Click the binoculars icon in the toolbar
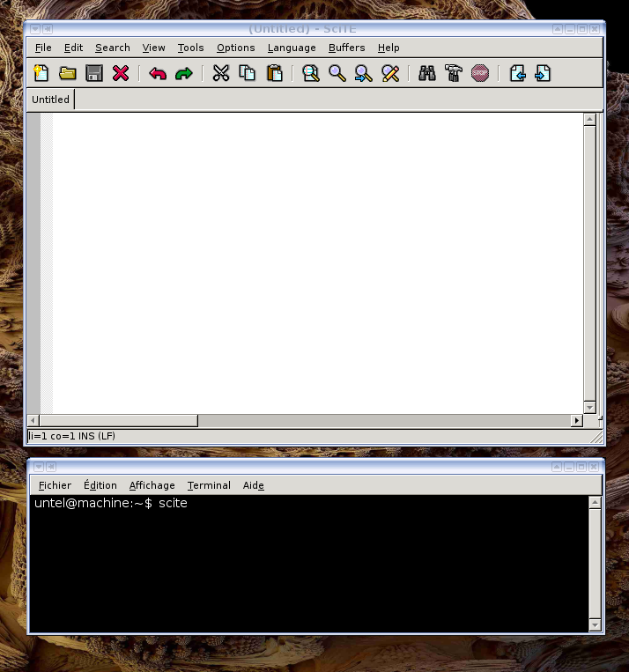The image size is (629, 672). [x=427, y=74]
